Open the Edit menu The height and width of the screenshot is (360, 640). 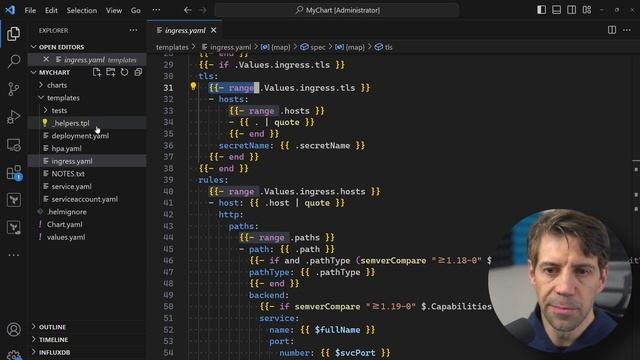[x=51, y=10]
